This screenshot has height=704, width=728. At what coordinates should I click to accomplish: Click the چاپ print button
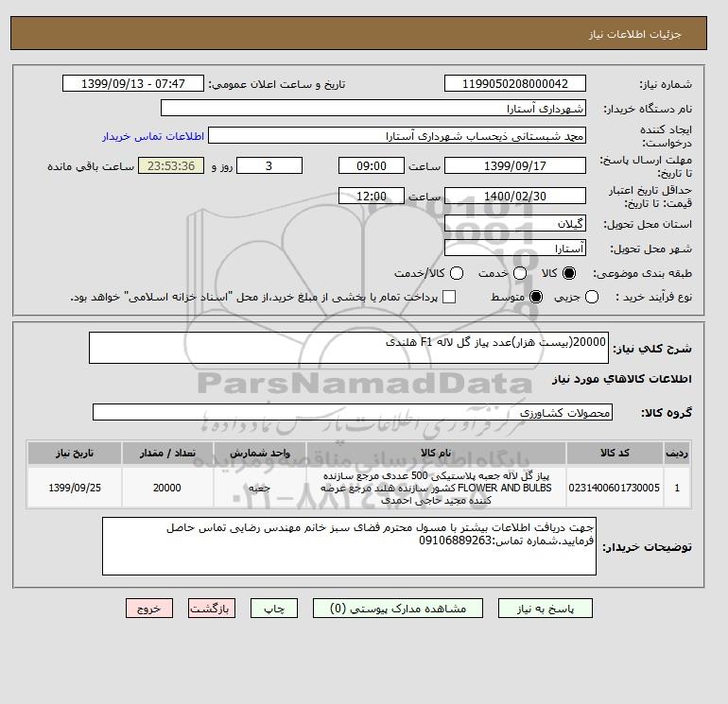click(x=274, y=608)
